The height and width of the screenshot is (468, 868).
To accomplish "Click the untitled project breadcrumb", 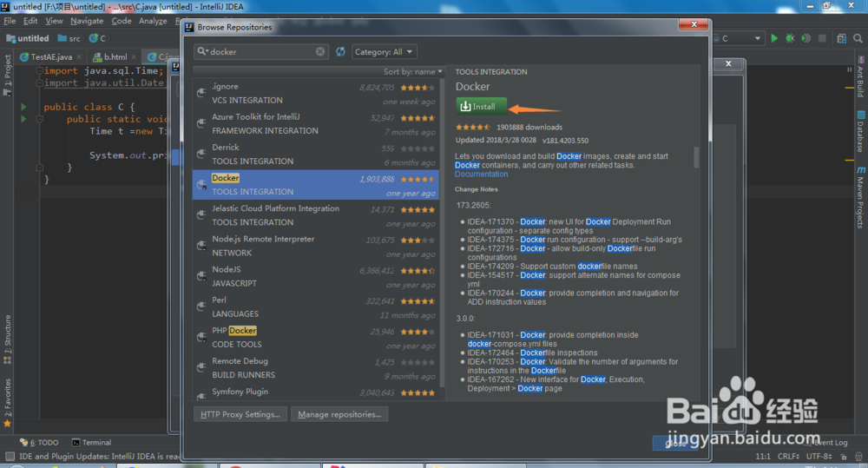I will coord(28,38).
